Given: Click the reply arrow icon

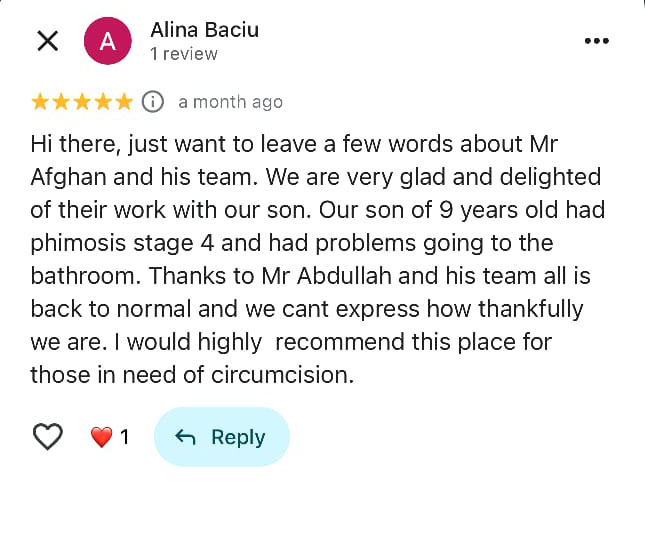Looking at the screenshot, I should click(x=185, y=437).
